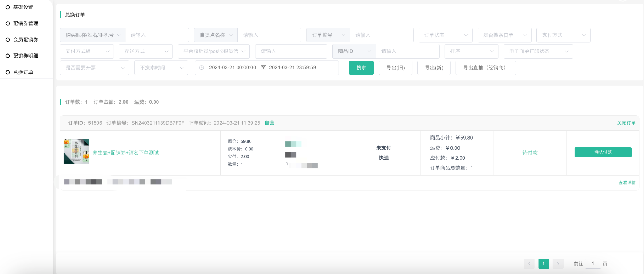644x274 pixels.
Task: Click the green 搜索 button
Action: coord(361,68)
